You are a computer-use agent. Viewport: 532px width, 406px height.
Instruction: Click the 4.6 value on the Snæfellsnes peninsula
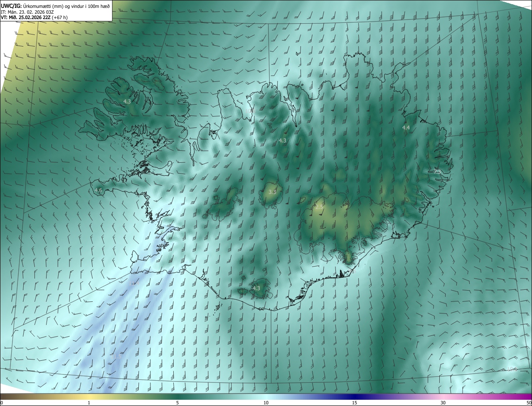click(x=99, y=191)
